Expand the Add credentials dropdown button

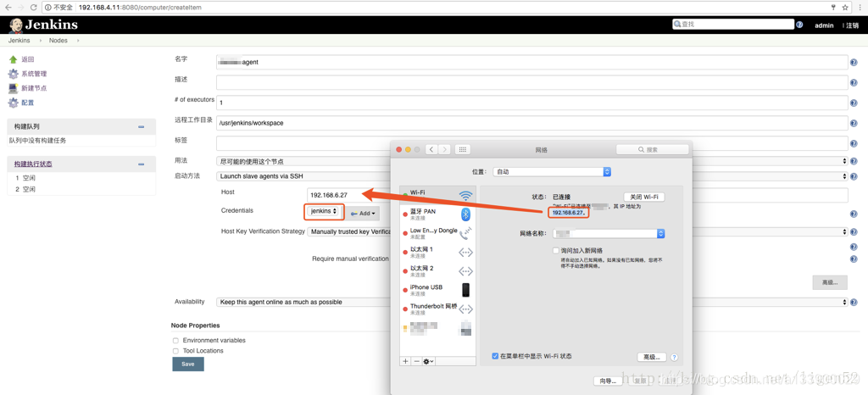coord(363,214)
